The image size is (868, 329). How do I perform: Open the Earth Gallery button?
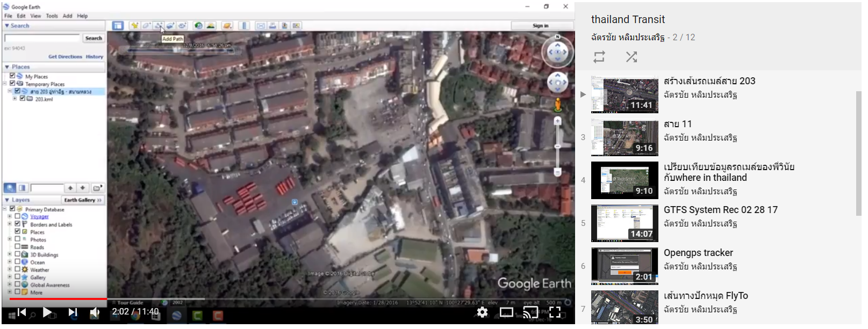click(83, 200)
